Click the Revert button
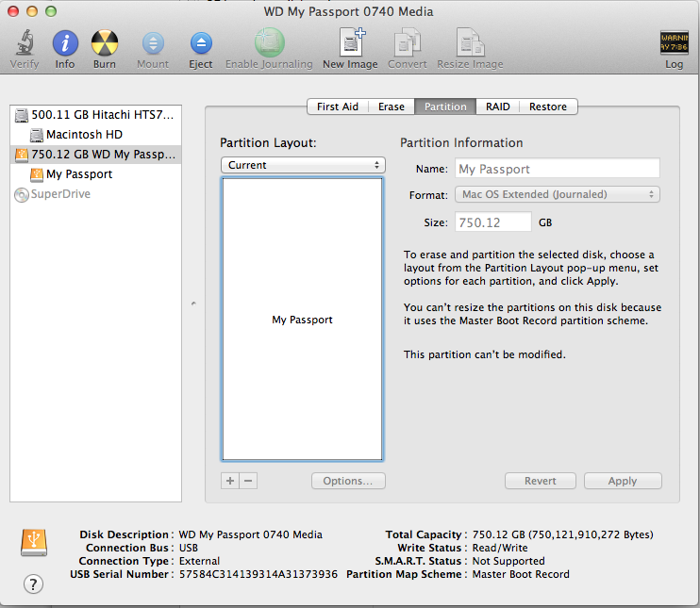The image size is (700, 608). click(541, 481)
